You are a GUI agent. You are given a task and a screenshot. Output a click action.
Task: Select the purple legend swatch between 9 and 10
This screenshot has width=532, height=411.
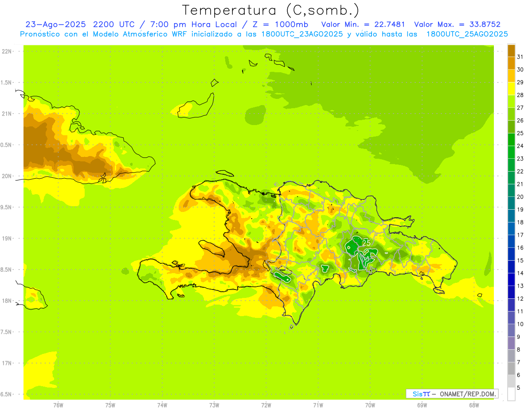click(511, 330)
